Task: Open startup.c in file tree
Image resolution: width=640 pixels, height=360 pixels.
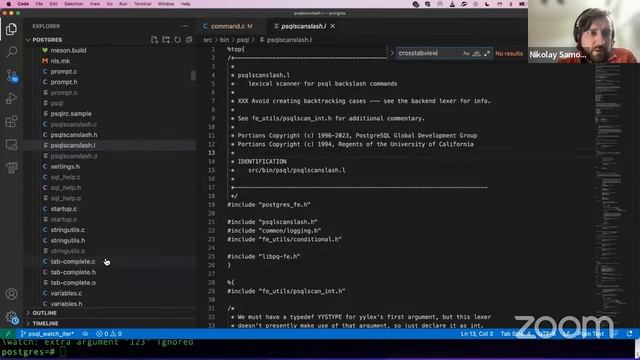Action: (x=64, y=209)
